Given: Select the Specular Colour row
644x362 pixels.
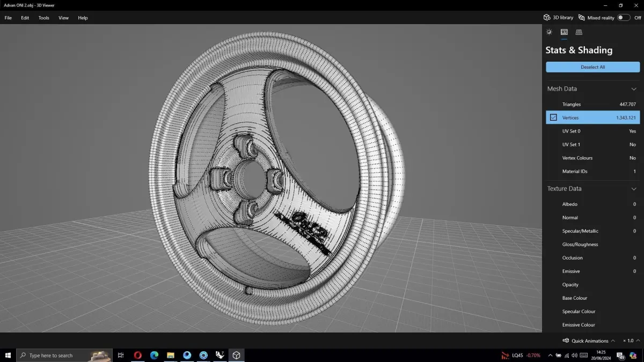Looking at the screenshot, I should pyautogui.click(x=592, y=311).
